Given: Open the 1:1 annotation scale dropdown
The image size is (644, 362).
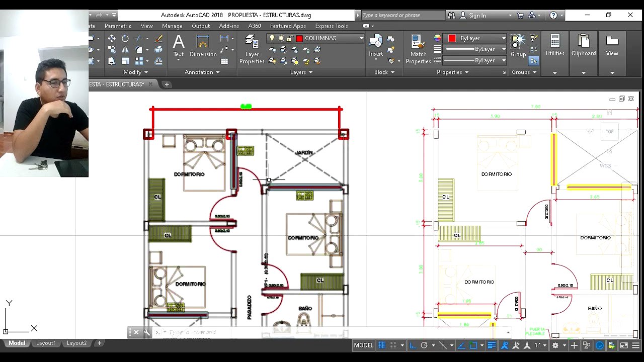Looking at the screenshot, I should [x=541, y=345].
